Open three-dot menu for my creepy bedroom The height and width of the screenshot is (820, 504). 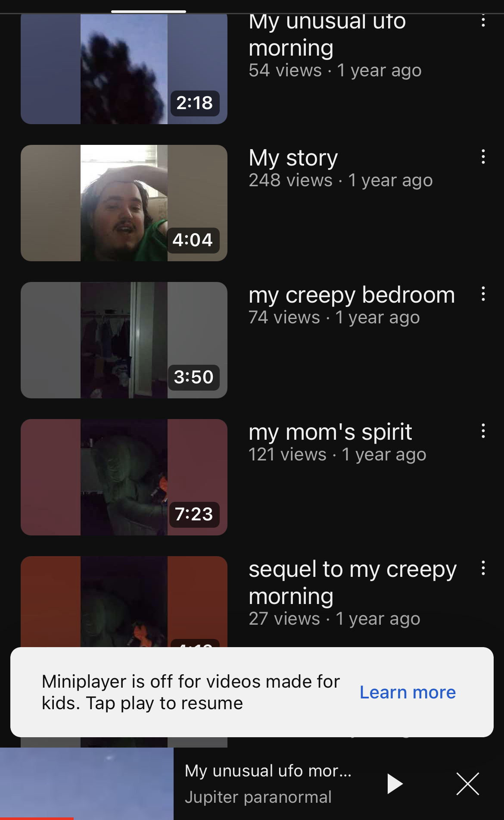point(483,294)
